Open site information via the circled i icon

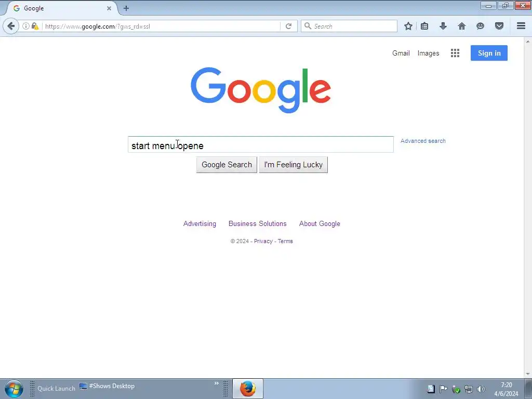tap(26, 26)
